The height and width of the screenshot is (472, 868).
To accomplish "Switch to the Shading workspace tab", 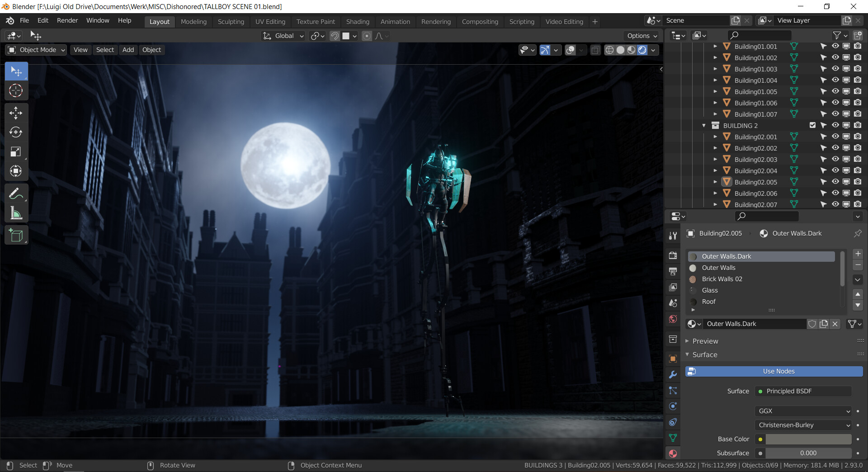I will click(358, 21).
